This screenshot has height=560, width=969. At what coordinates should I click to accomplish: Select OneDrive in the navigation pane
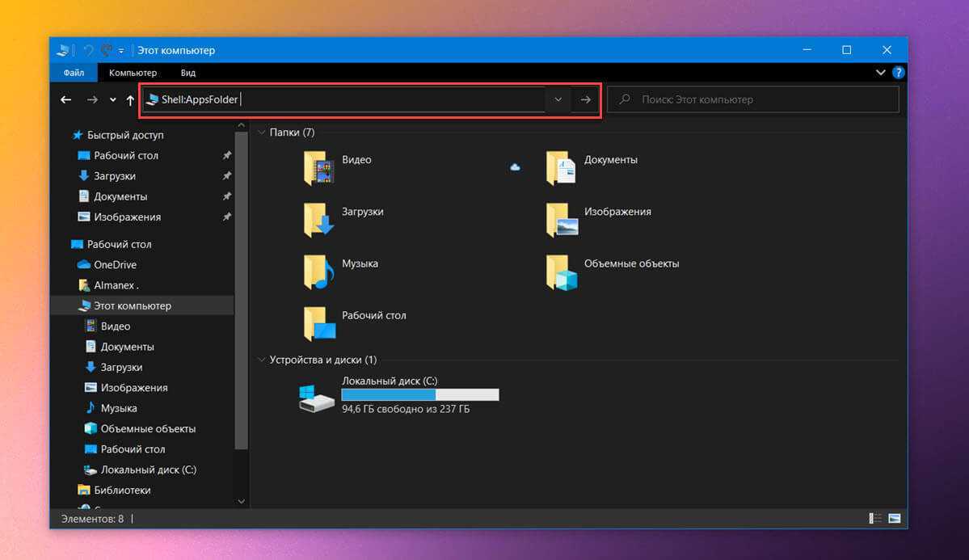115,264
